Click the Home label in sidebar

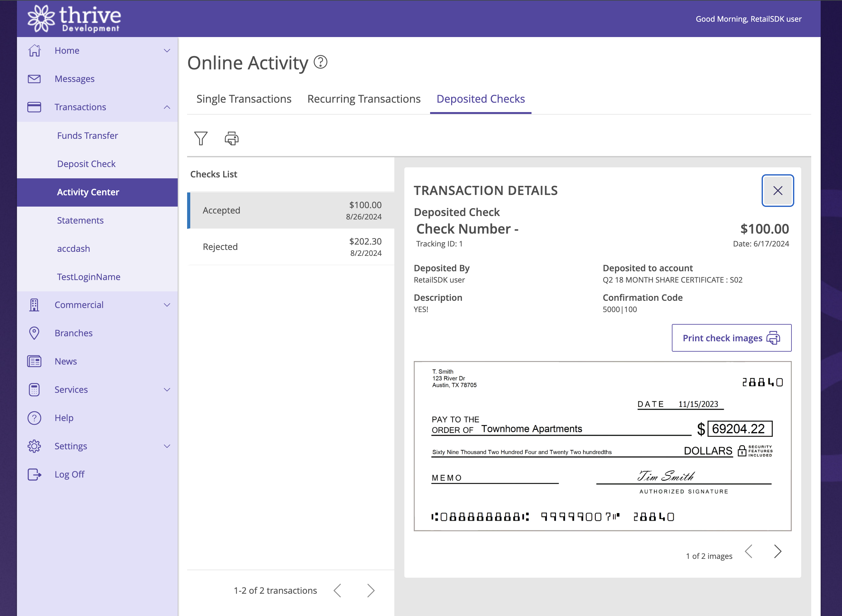click(67, 50)
